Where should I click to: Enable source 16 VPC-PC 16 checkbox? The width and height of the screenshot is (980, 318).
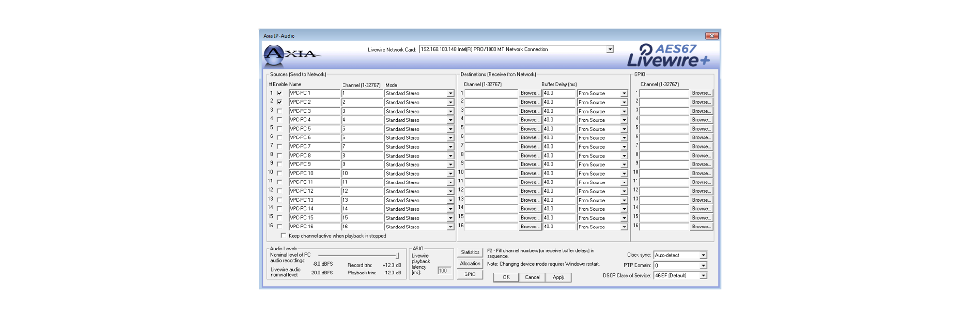pos(279,227)
